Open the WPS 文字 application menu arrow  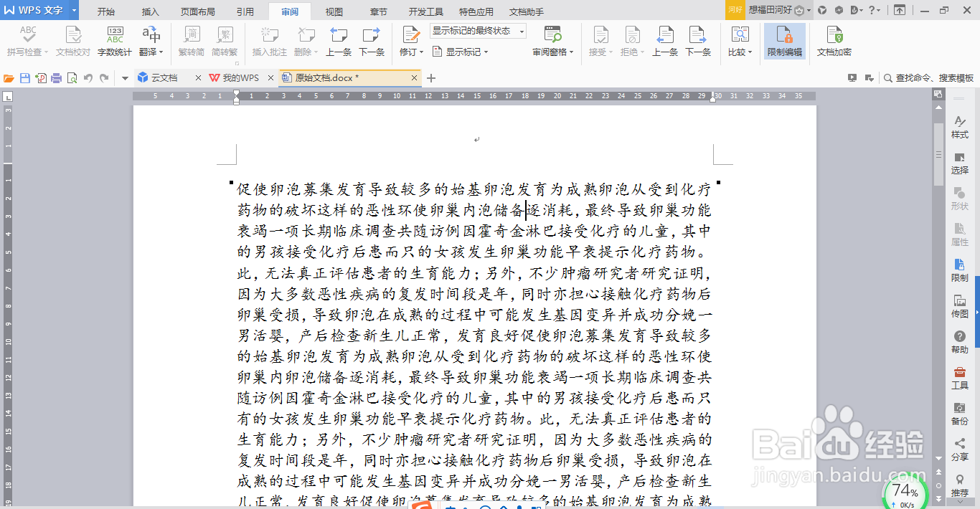(74, 10)
